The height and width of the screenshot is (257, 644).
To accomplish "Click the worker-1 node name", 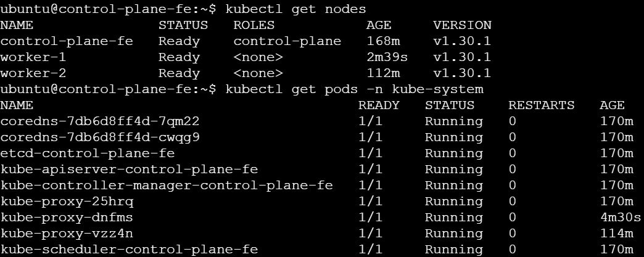I will tap(33, 57).
